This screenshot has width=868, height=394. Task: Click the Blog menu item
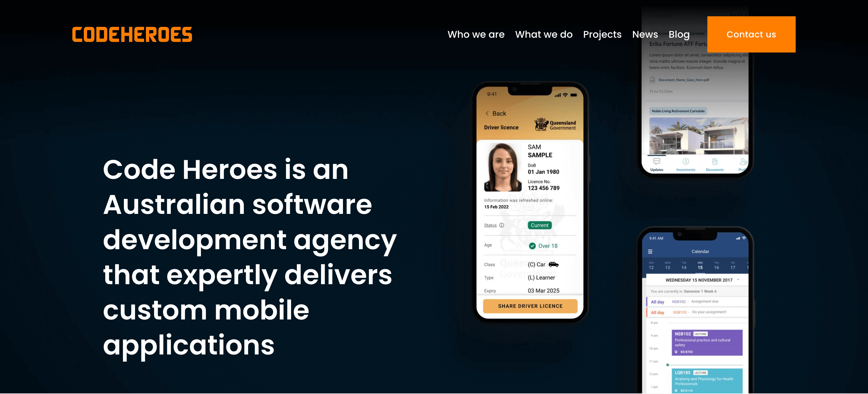pos(678,34)
